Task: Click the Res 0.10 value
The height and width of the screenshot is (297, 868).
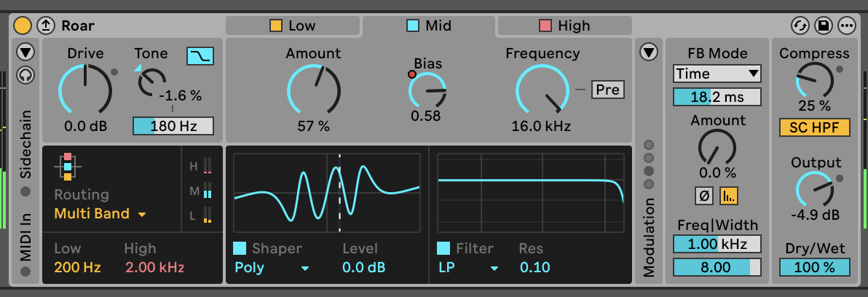Action: point(534,268)
